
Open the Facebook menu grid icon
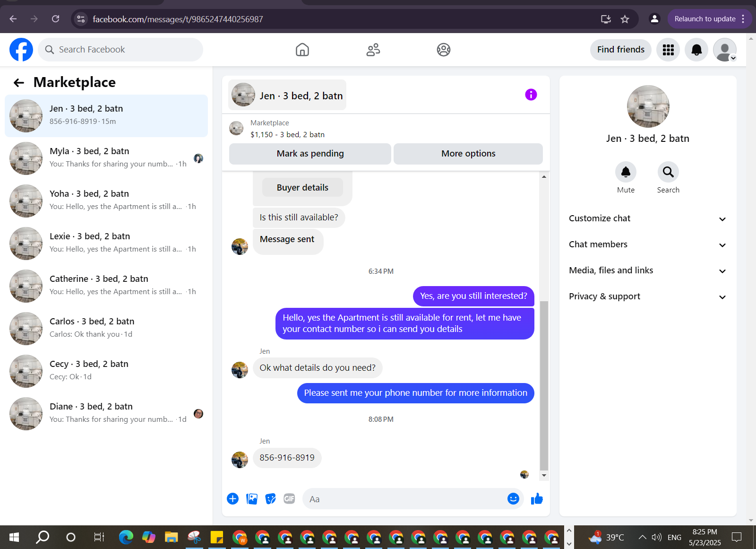pos(668,50)
